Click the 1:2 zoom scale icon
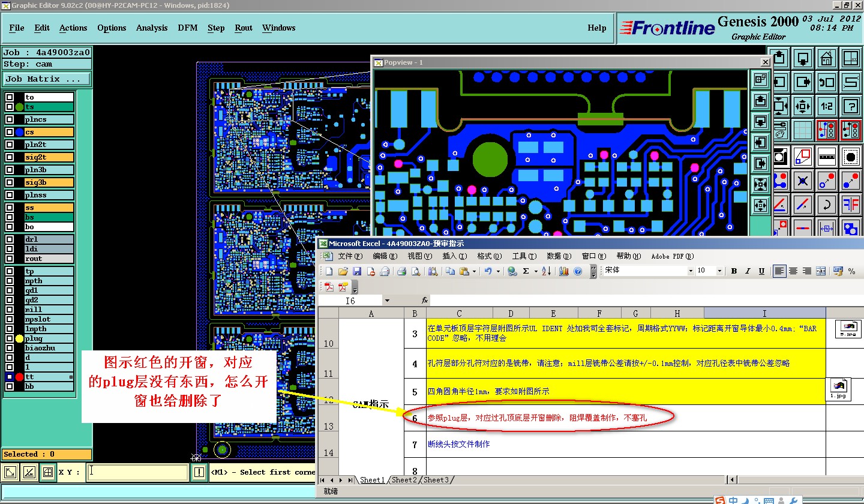Viewport: 864px width, 504px height. pyautogui.click(x=827, y=106)
